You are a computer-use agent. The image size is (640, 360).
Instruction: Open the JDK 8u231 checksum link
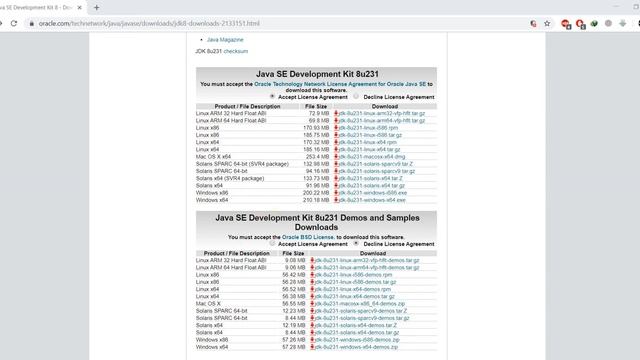[236, 51]
